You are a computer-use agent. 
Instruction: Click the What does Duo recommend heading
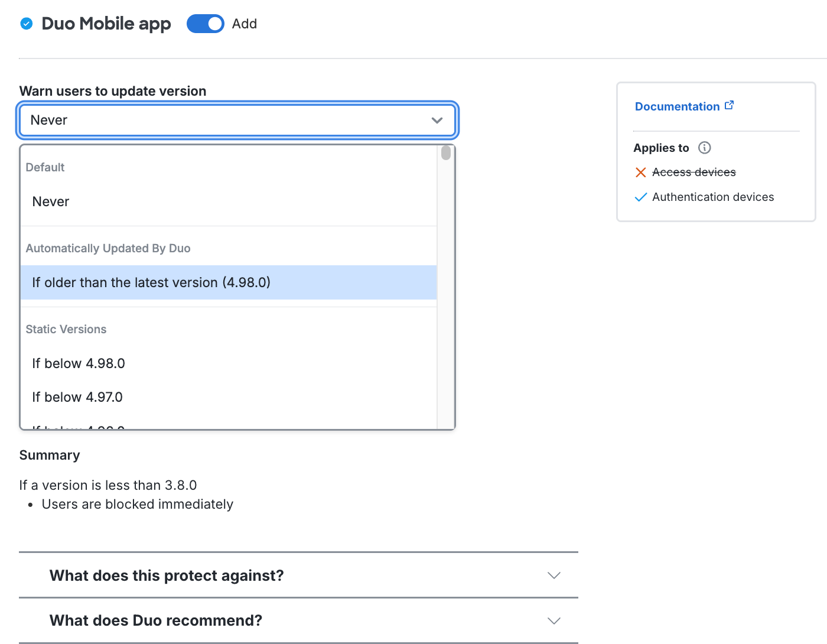coord(155,620)
